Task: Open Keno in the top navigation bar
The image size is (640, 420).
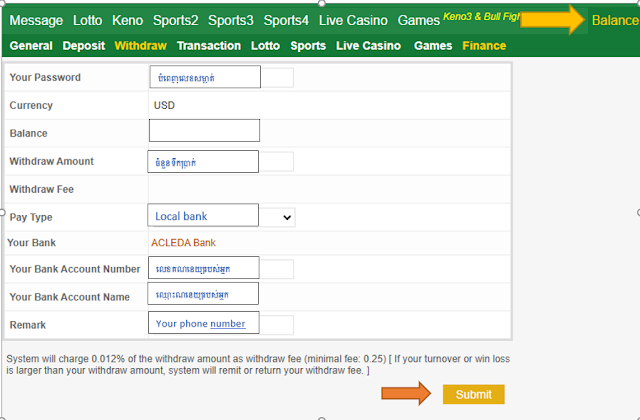Action: (127, 20)
